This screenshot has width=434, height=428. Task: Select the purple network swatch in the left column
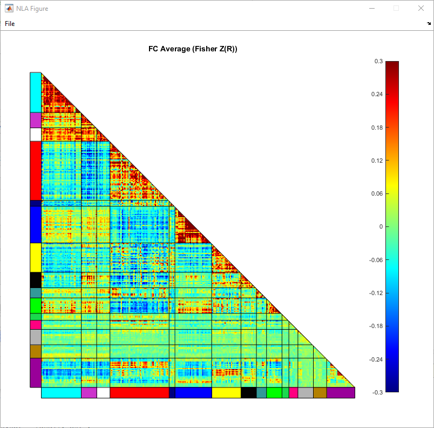pyautogui.click(x=36, y=373)
